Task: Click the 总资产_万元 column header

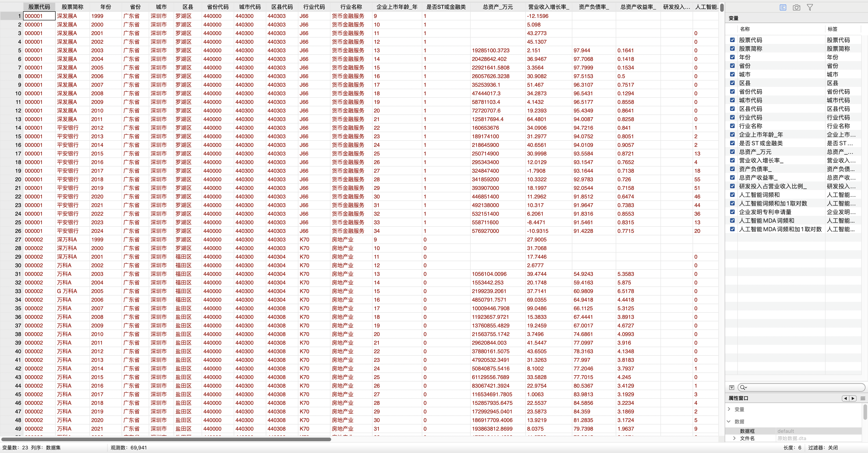Action: click(498, 7)
